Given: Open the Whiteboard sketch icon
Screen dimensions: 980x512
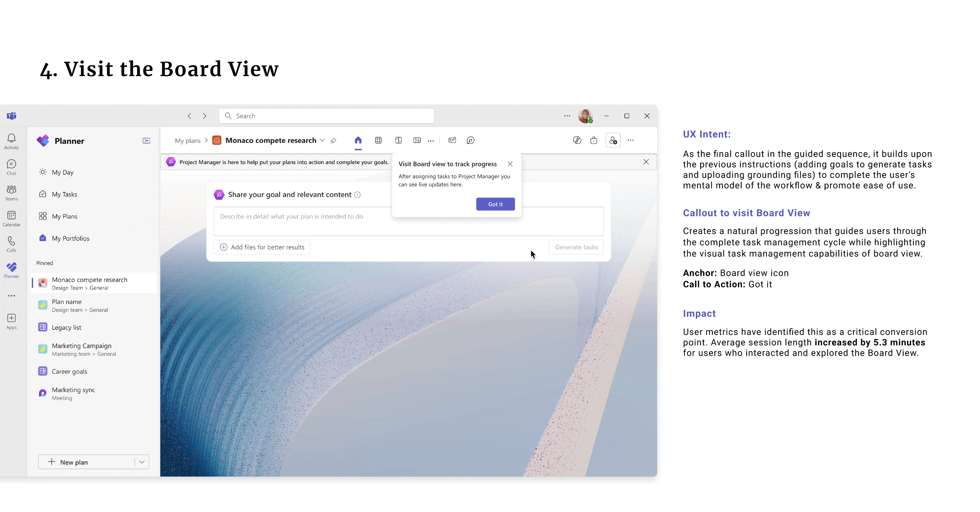Looking at the screenshot, I should pos(452,140).
